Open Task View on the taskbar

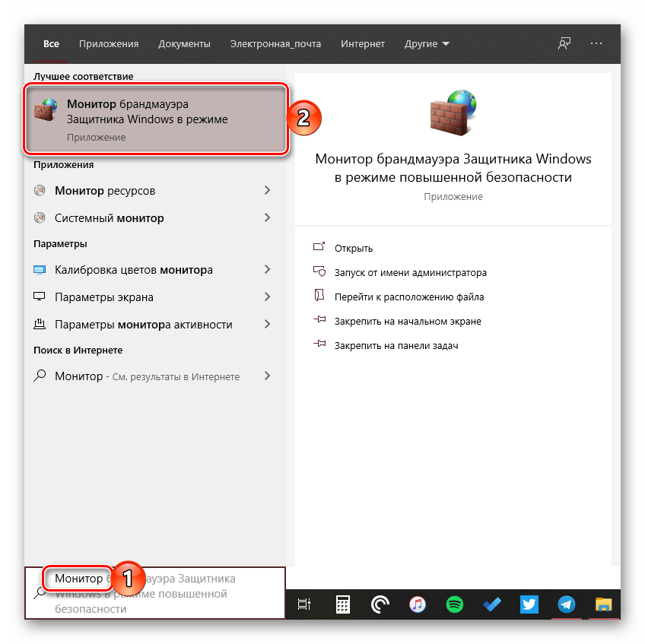pos(304,604)
